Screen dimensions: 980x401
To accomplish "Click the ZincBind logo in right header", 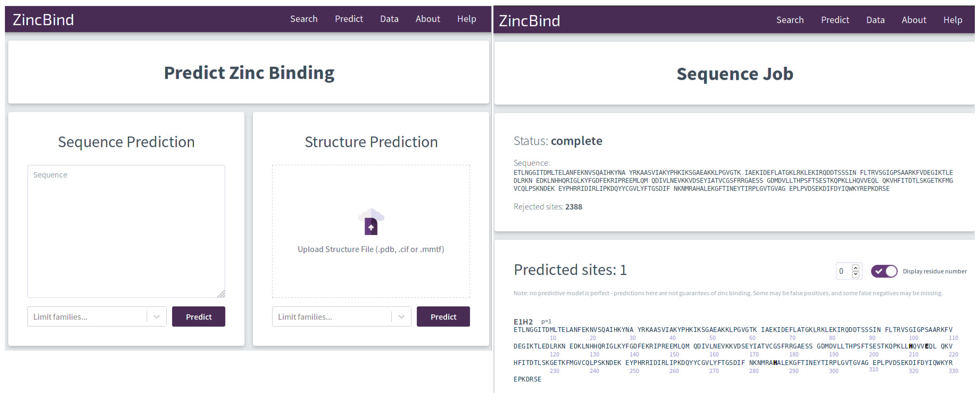I will [x=529, y=21].
